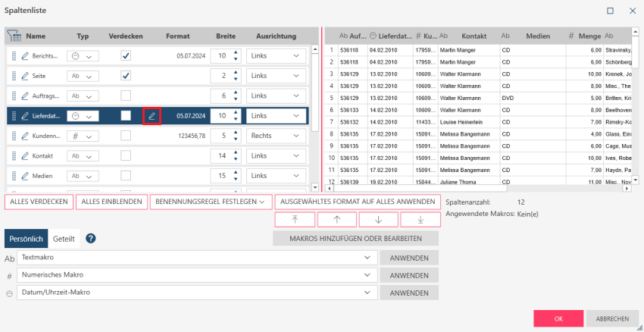Click the filter table icon in header

(x=14, y=36)
